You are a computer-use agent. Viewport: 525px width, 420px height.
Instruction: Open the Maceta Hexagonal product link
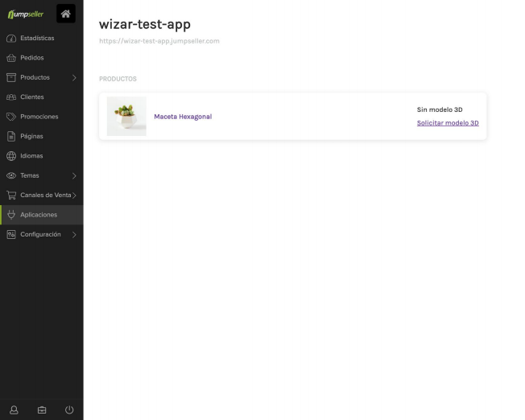click(x=183, y=117)
